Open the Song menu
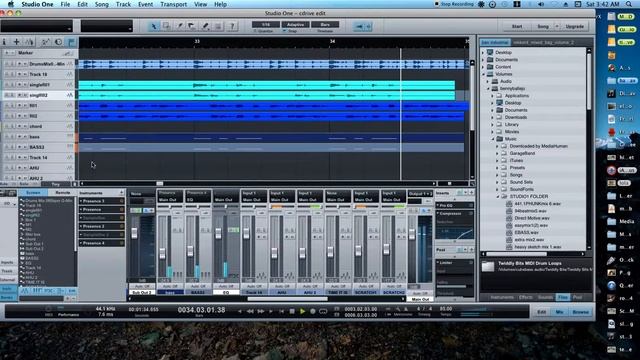 (102, 4)
